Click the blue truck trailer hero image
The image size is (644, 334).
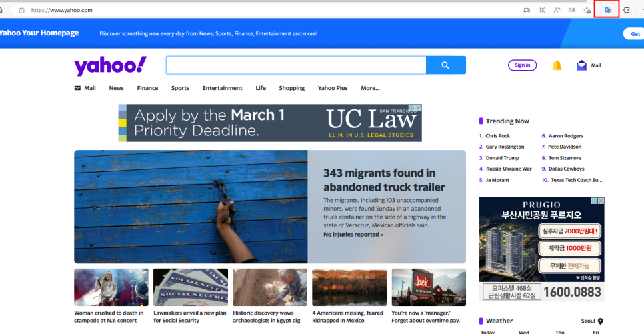(191, 207)
